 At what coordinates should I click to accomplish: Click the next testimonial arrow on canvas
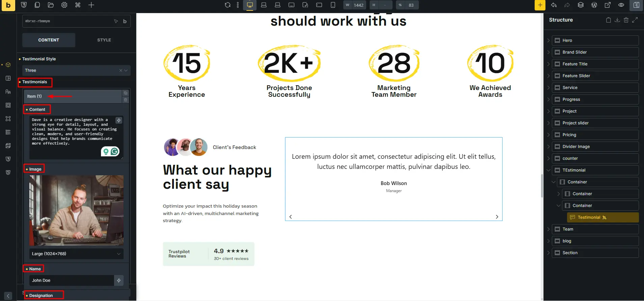tap(497, 217)
